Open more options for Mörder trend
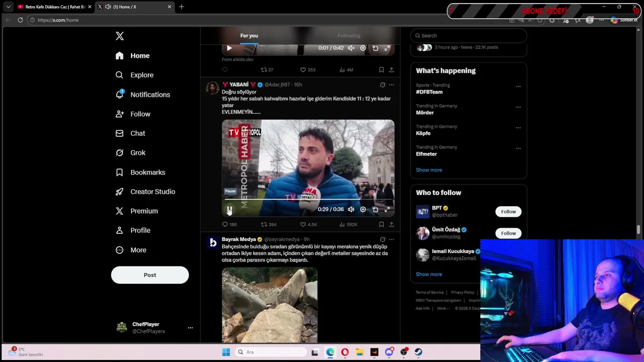Screen dimensions: 644x362 (518, 107)
